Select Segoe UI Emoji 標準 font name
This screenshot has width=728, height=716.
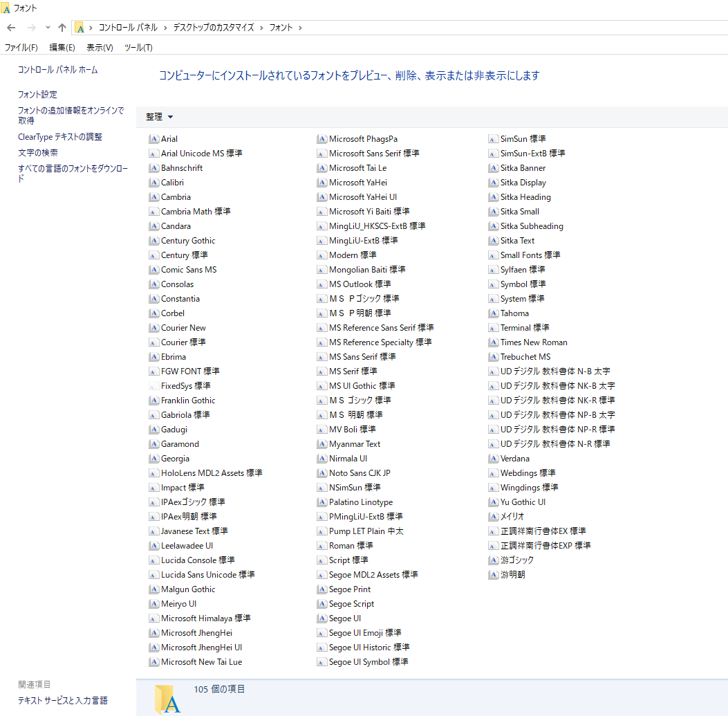click(x=365, y=633)
